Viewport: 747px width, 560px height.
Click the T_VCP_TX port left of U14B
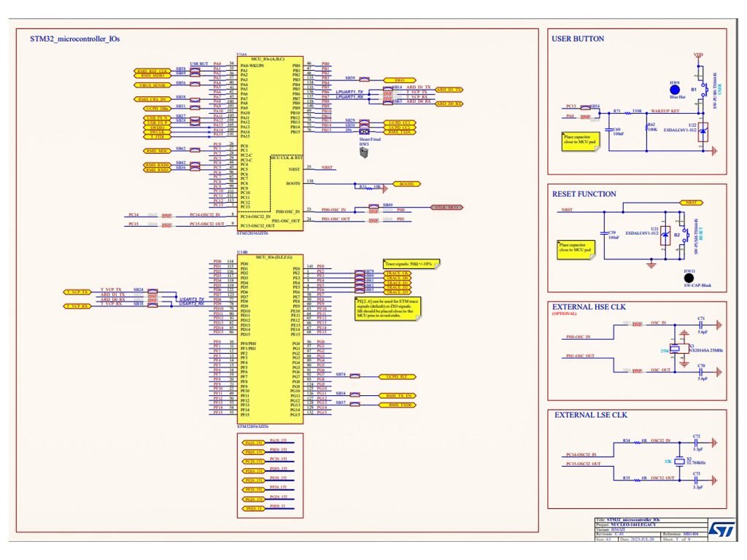[77, 292]
